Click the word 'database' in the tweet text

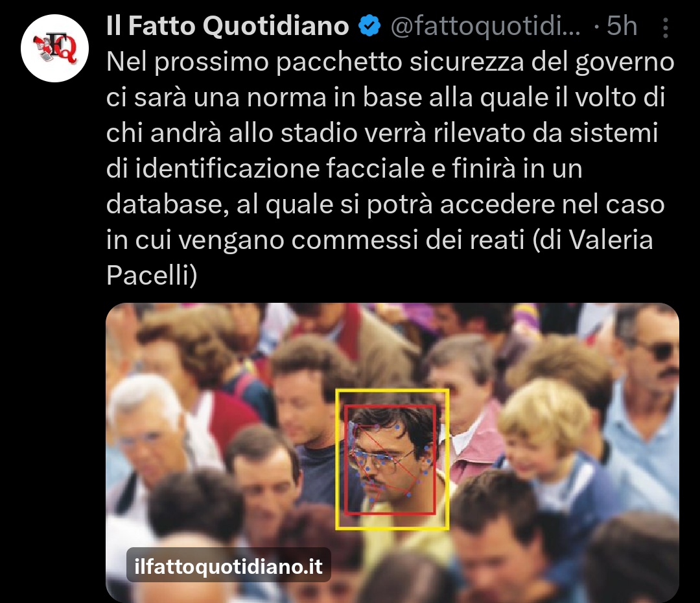[167, 204]
